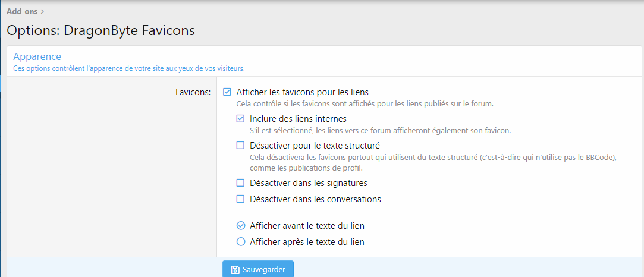Click the Apparence section heading
Image resolution: width=644 pixels, height=277 pixels.
tap(37, 57)
